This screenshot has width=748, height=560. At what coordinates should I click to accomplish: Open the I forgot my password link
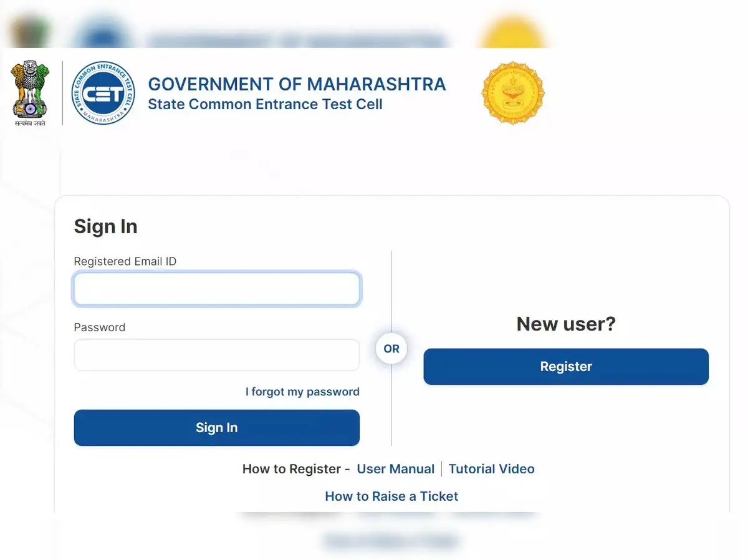click(x=302, y=392)
